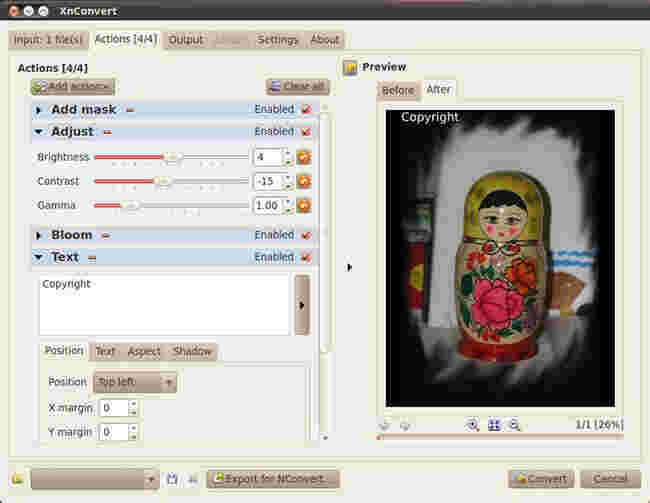
Task: Switch to the Input tab
Action: [48, 40]
